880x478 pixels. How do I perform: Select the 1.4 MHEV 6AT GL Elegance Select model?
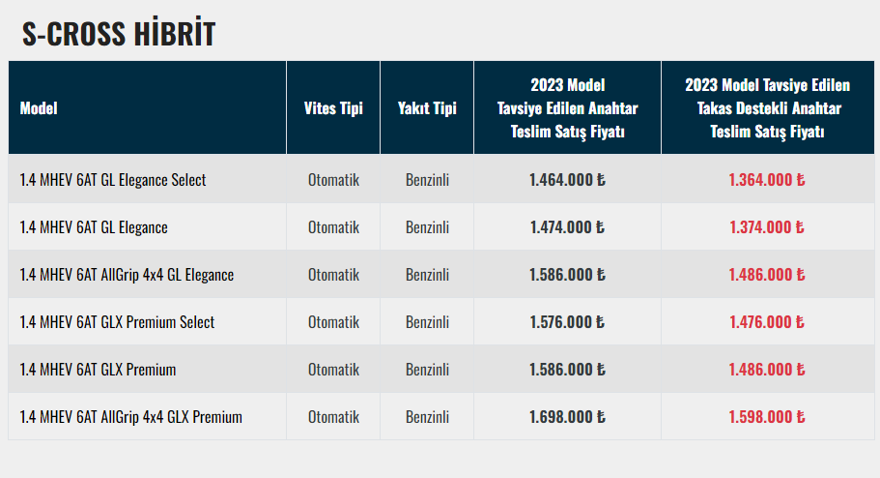113,180
